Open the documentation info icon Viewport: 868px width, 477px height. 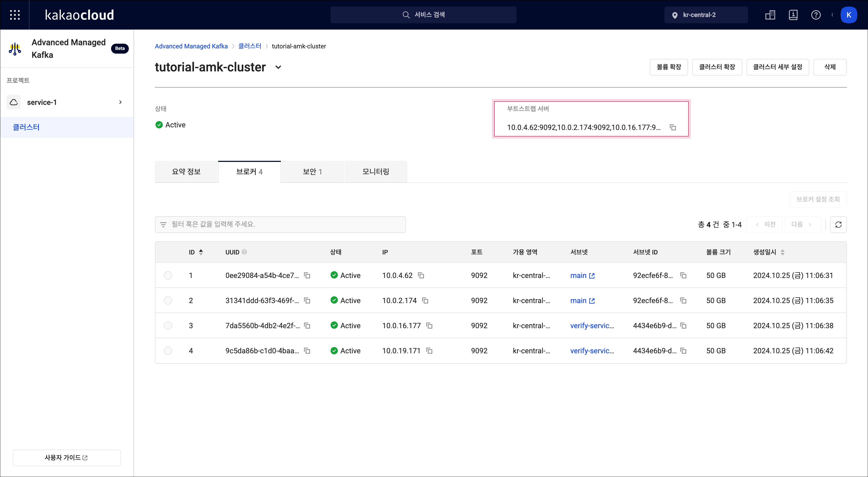pyautogui.click(x=793, y=15)
